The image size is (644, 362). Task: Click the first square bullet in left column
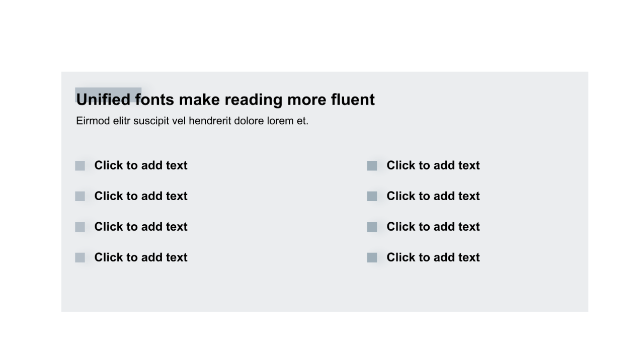[x=80, y=166]
